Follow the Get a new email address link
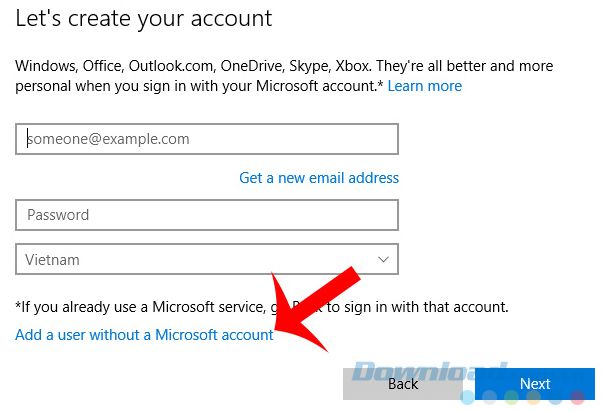 click(319, 178)
